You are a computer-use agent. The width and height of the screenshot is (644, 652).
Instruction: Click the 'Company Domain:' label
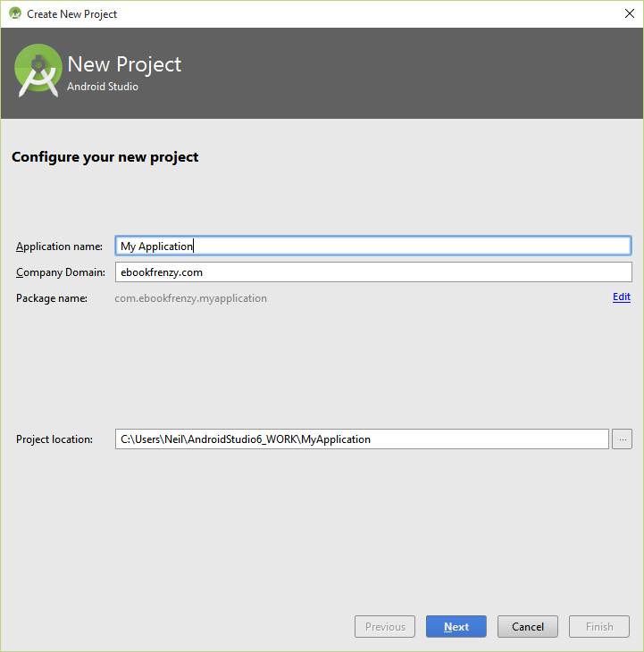click(x=61, y=272)
